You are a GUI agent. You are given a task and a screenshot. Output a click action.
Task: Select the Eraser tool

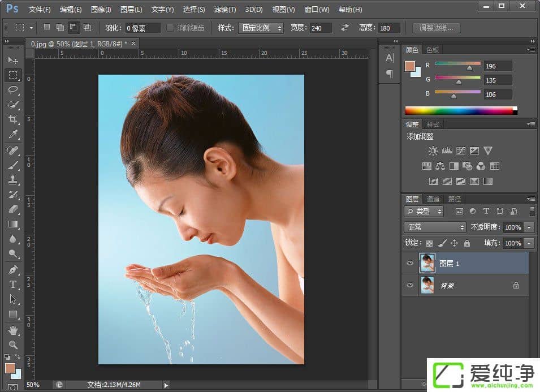[13, 209]
